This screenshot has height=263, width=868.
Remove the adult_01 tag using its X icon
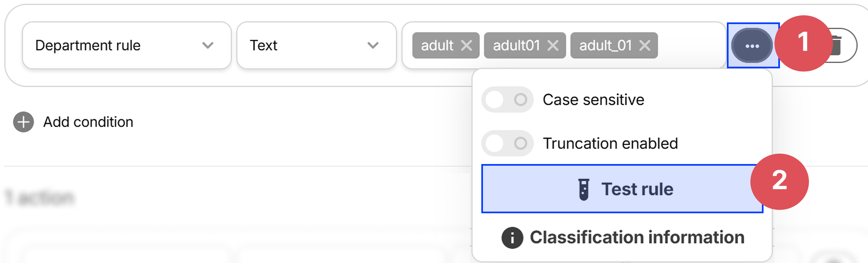645,45
